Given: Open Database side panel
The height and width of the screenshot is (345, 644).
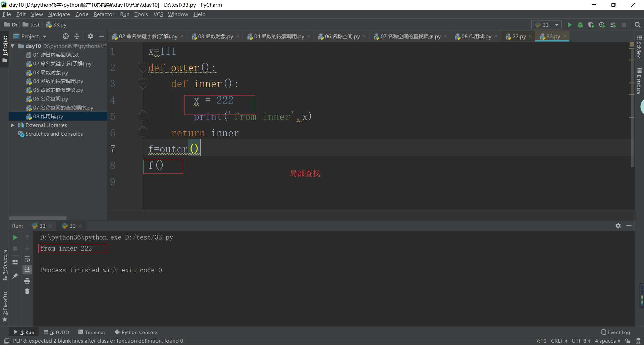Looking at the screenshot, I should coord(639,81).
